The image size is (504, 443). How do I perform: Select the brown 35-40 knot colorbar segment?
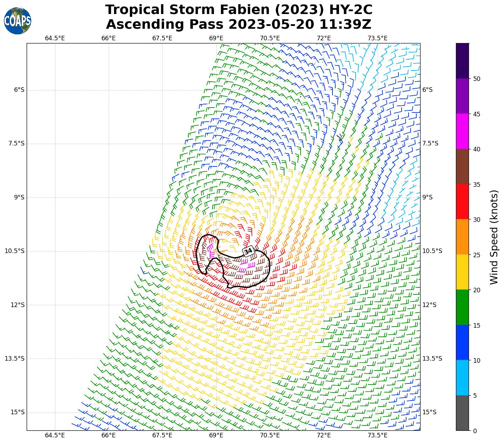pyautogui.click(x=462, y=166)
